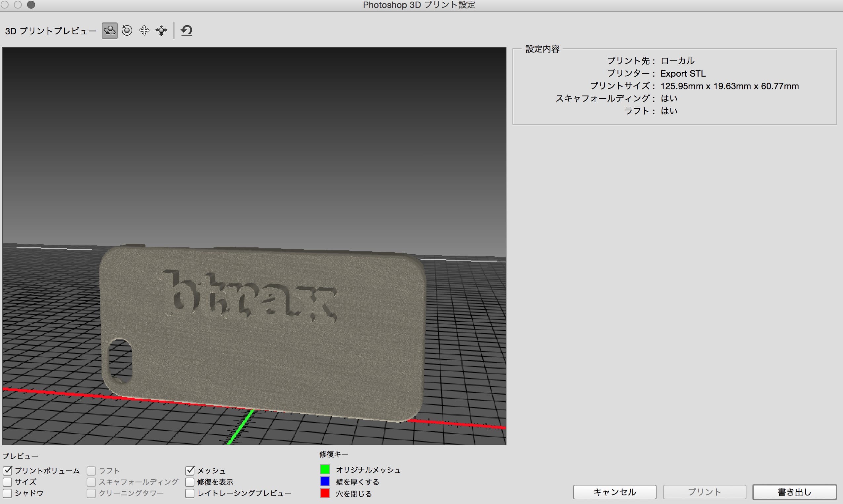
Task: Select the orbit 3D camera tool
Action: tap(109, 31)
